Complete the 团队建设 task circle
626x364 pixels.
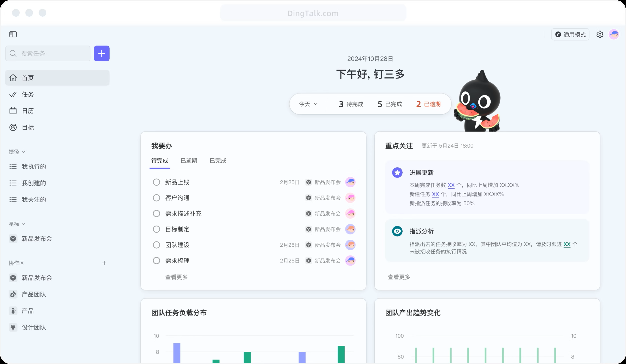(x=156, y=245)
